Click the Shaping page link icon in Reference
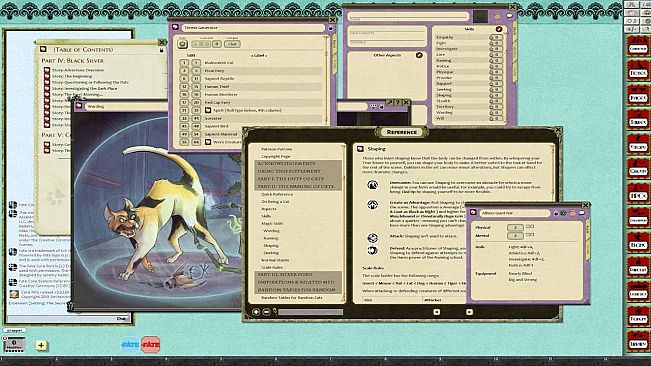The height and width of the screenshot is (366, 651). 360,149
